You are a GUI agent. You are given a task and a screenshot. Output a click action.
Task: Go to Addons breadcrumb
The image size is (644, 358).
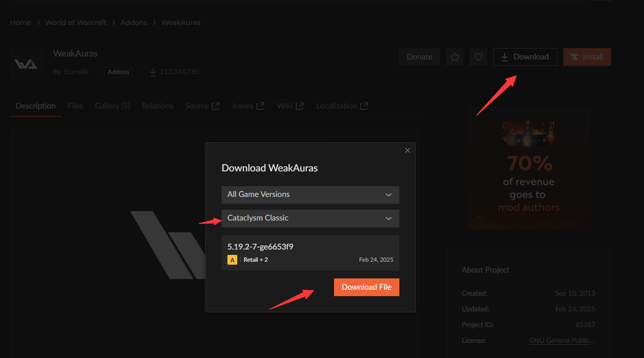click(x=134, y=23)
